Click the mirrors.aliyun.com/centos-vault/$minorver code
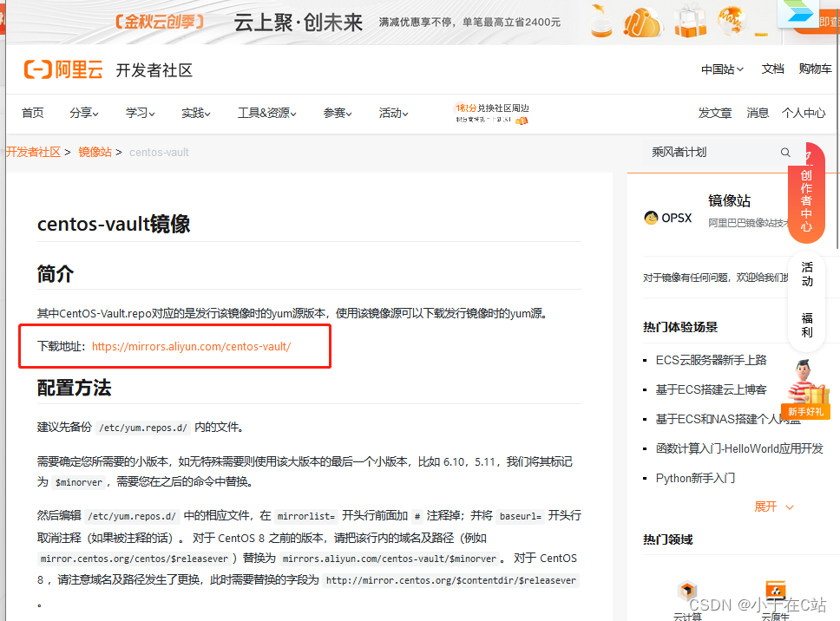840x621 pixels. (x=390, y=559)
